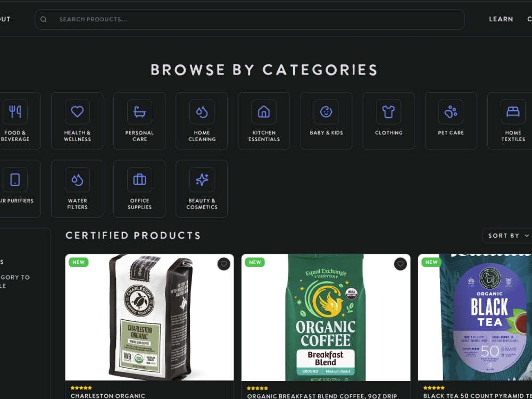Select Home Textiles bed icon
This screenshot has height=399, width=532.
pos(513,112)
